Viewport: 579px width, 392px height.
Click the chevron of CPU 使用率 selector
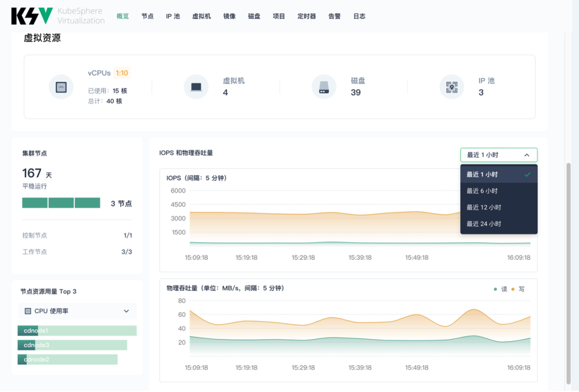point(127,311)
